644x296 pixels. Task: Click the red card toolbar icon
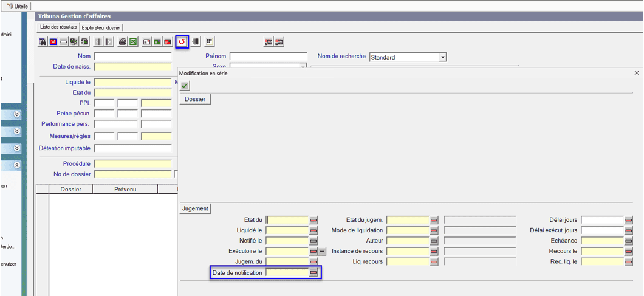168,41
